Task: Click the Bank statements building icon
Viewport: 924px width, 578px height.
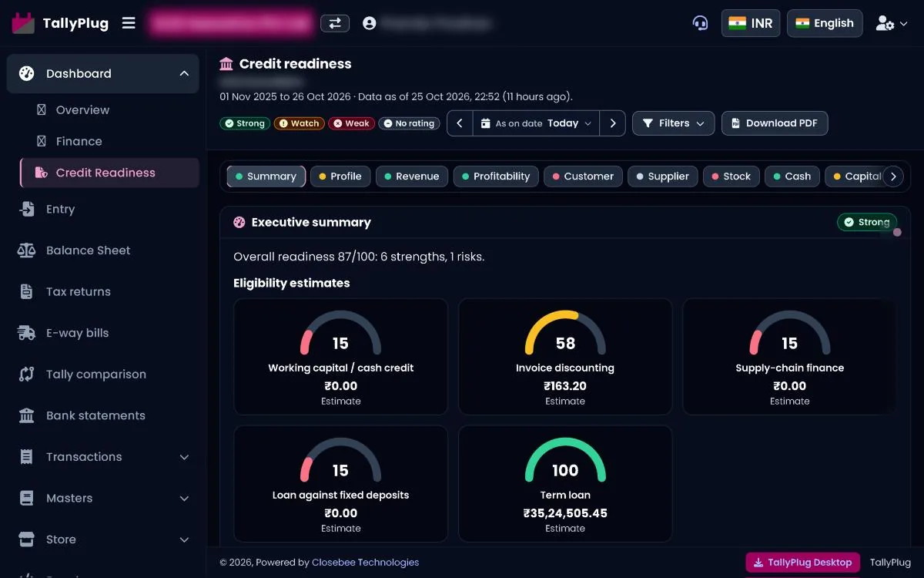Action: coord(26,415)
